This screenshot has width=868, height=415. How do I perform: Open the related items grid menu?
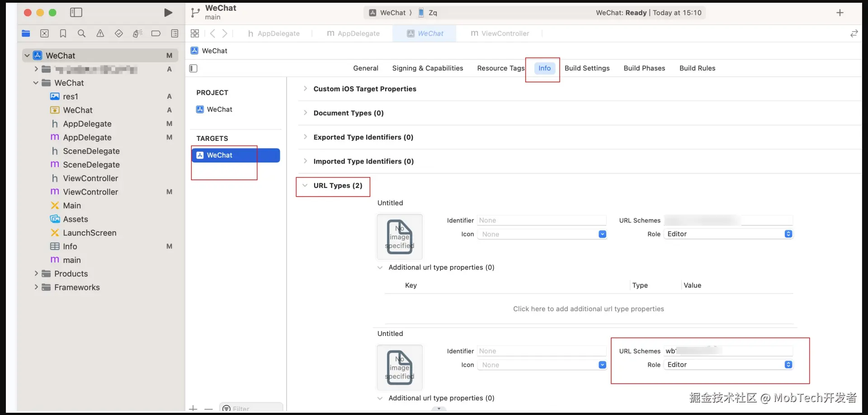pos(195,33)
